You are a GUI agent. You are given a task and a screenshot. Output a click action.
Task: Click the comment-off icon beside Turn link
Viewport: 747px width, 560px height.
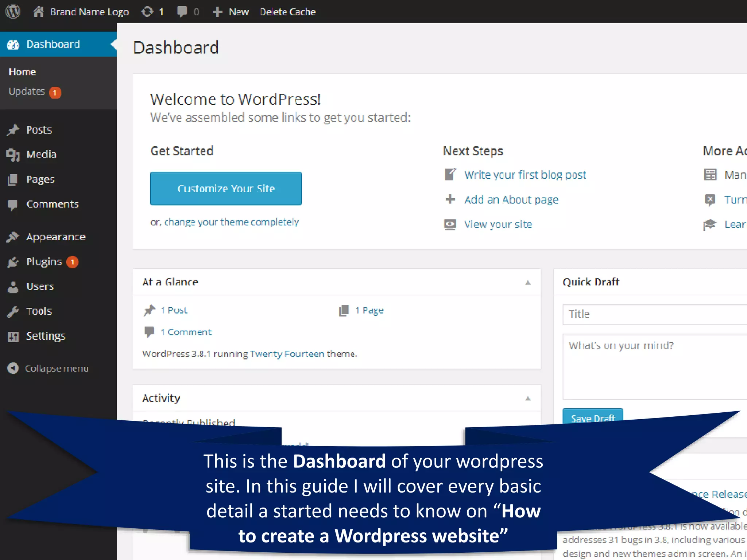710,199
